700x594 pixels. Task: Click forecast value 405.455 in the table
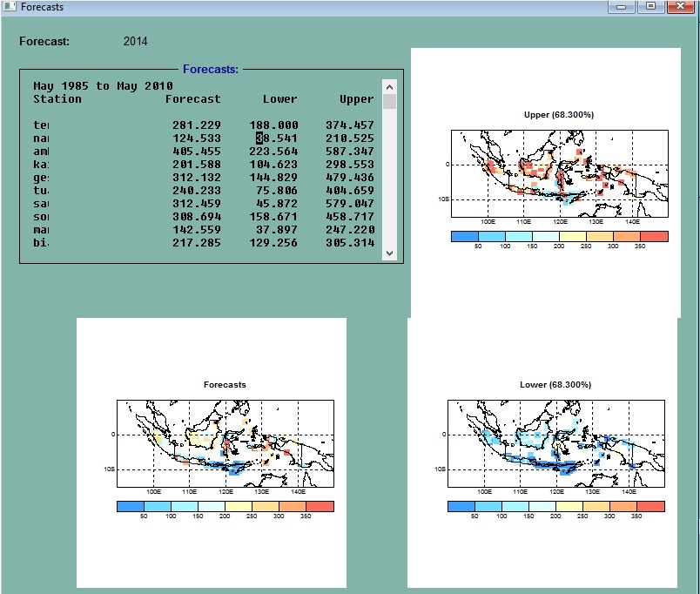pos(197,151)
